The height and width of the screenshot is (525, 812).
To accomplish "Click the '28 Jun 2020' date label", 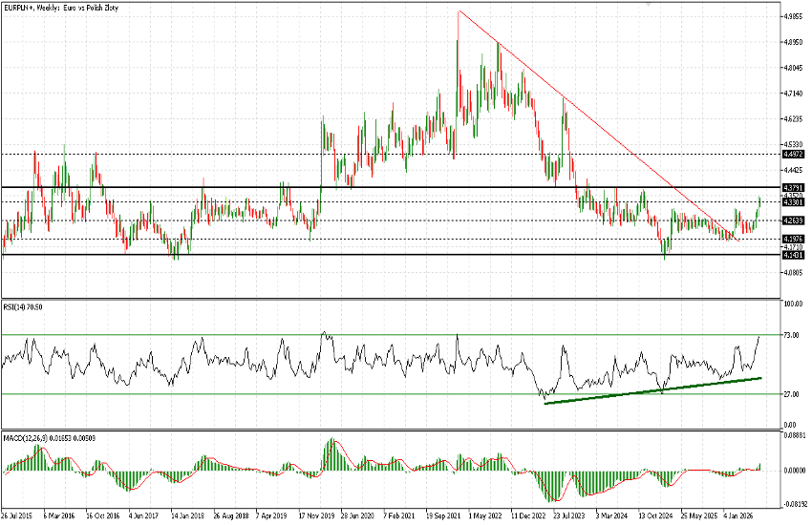I will coord(357,516).
